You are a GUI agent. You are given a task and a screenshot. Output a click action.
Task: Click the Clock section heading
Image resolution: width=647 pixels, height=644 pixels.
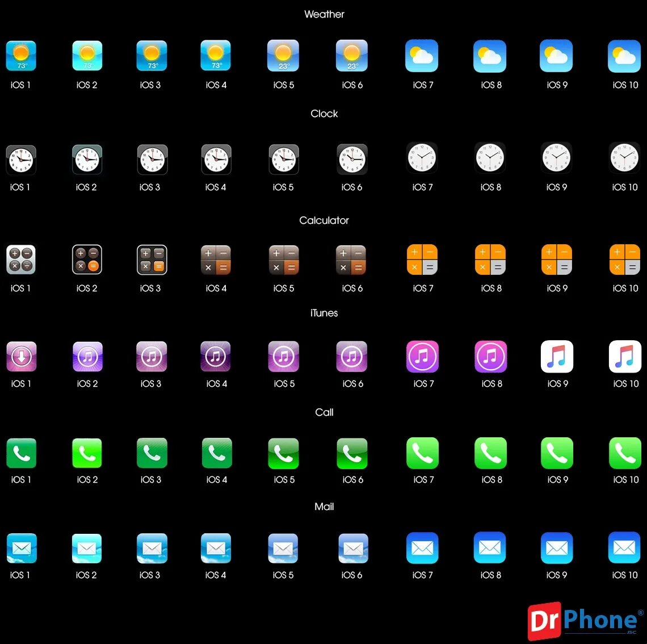[324, 114]
